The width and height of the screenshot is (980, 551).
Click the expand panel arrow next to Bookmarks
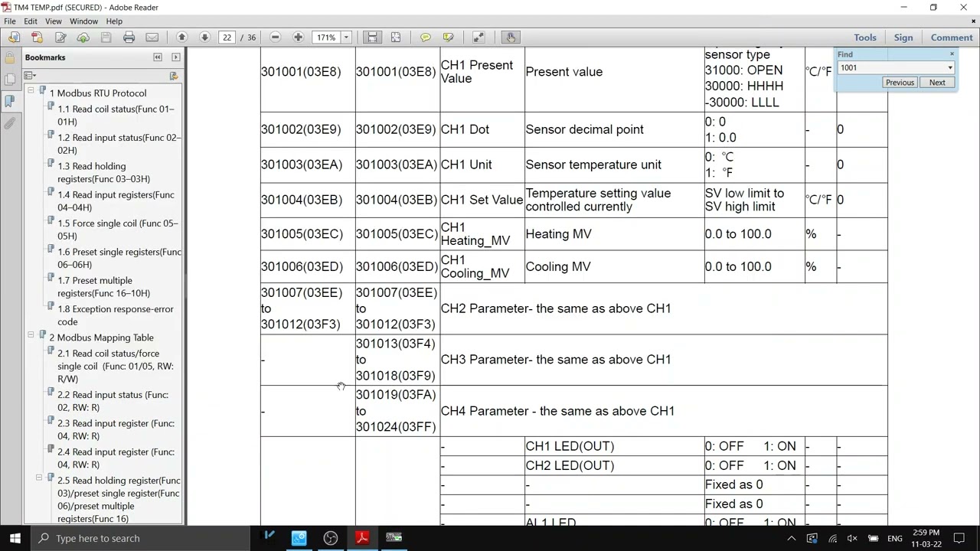click(176, 57)
